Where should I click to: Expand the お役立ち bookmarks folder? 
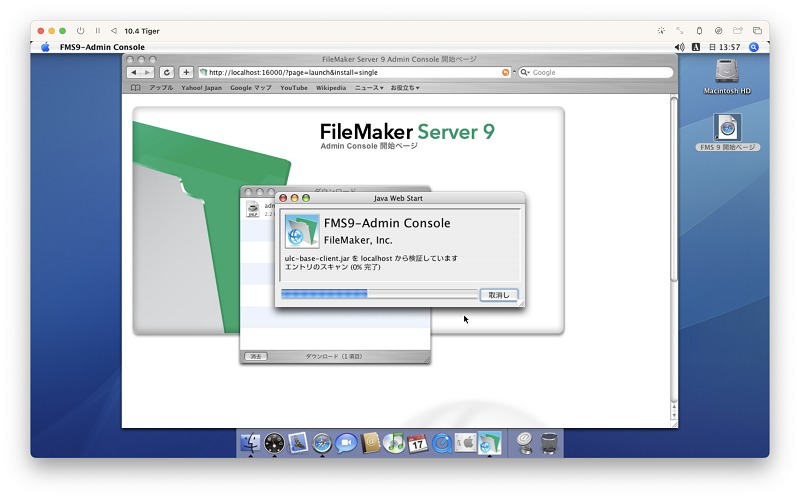[405, 88]
